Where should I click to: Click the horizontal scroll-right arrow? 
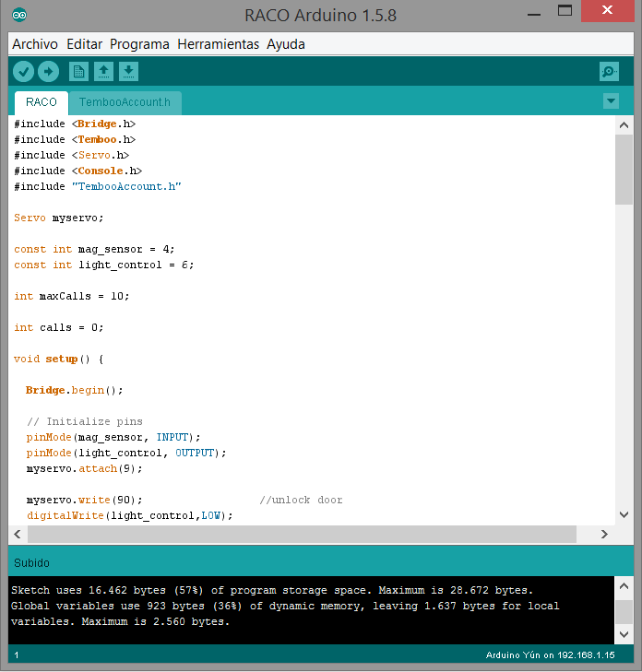tap(604, 534)
